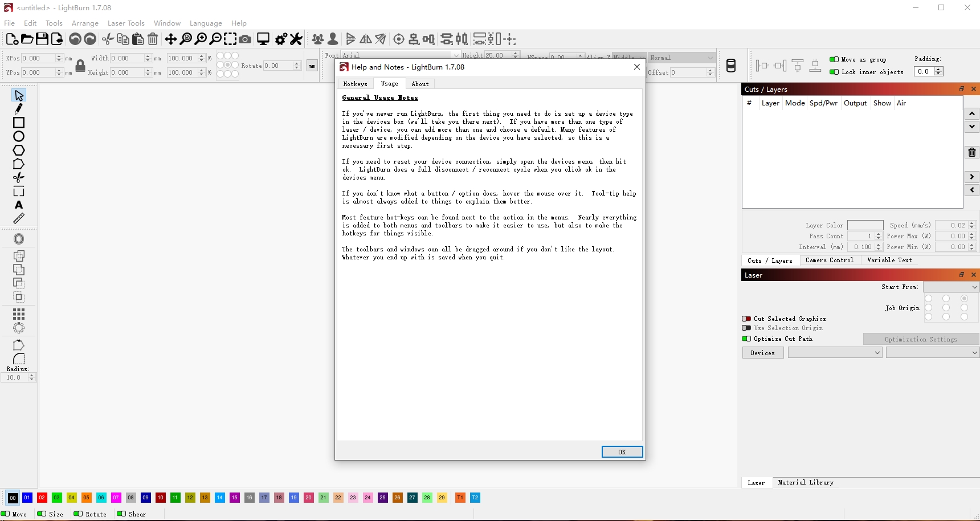Click the Grid Array tool icon
This screenshot has height=521, width=980.
(x=19, y=314)
